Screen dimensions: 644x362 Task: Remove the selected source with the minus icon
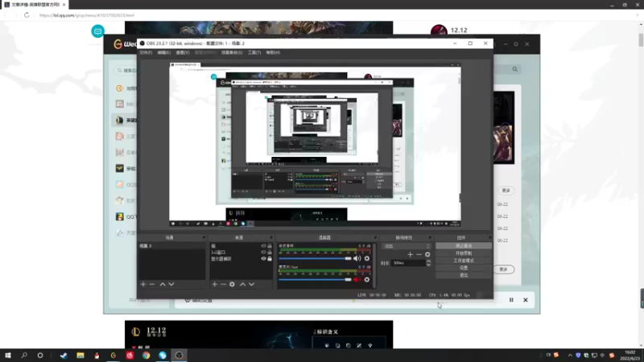click(223, 284)
